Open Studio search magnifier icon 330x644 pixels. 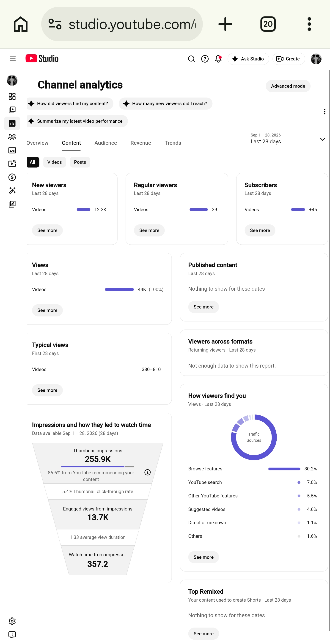click(x=191, y=59)
